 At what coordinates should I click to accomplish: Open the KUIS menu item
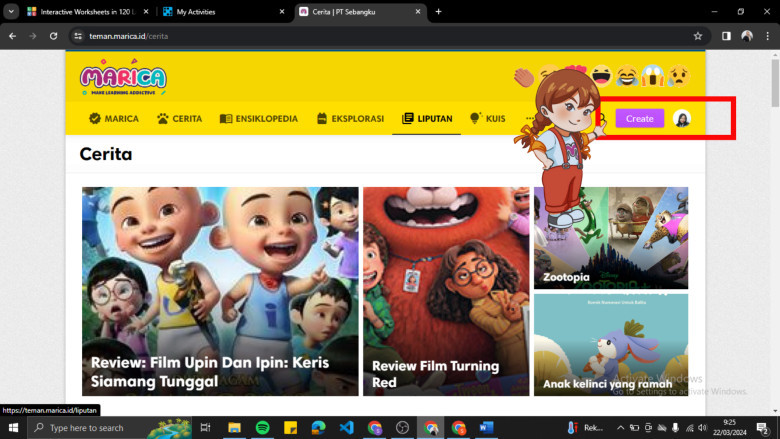[x=488, y=118]
